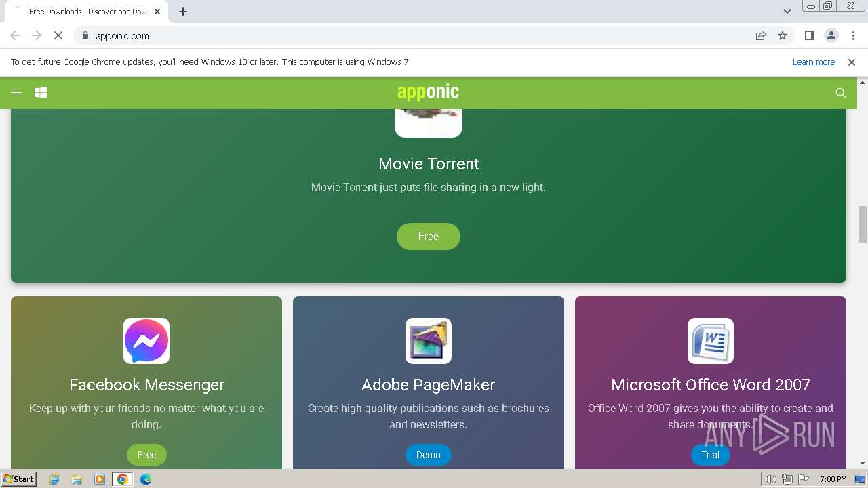
Task: Click the Demo button under Adobe PageMaker
Action: pyautogui.click(x=429, y=455)
